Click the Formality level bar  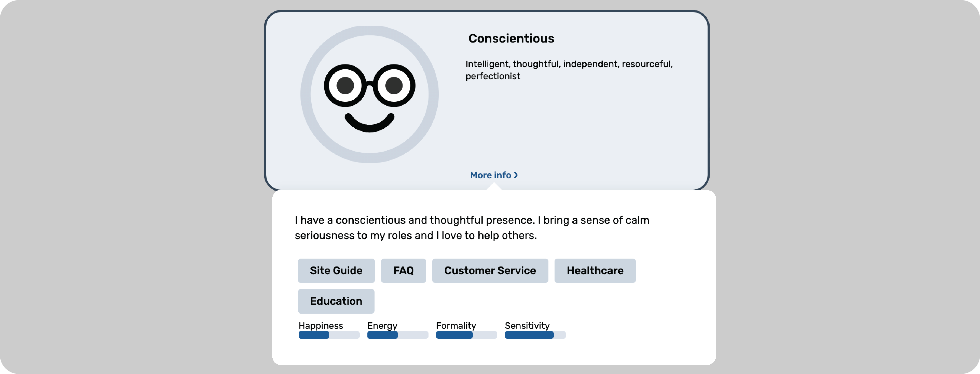466,335
